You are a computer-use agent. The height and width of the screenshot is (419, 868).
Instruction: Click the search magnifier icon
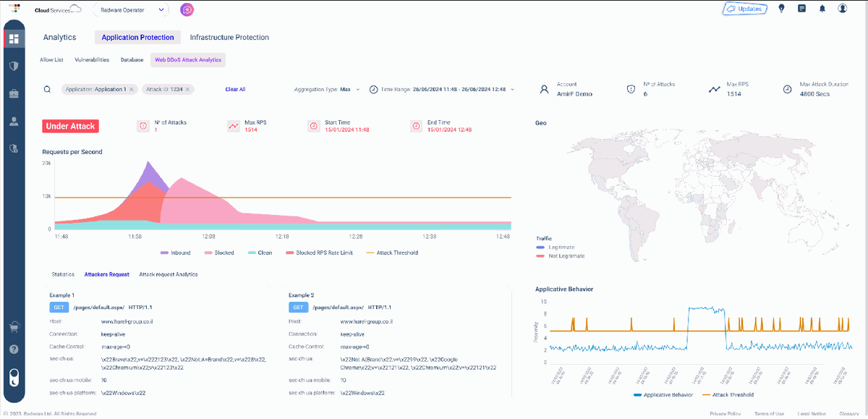pos(47,90)
